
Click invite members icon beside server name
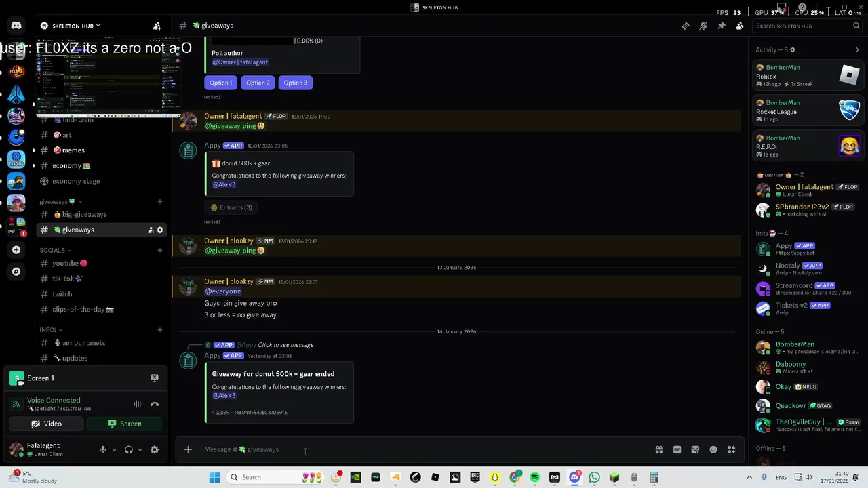[x=157, y=26]
